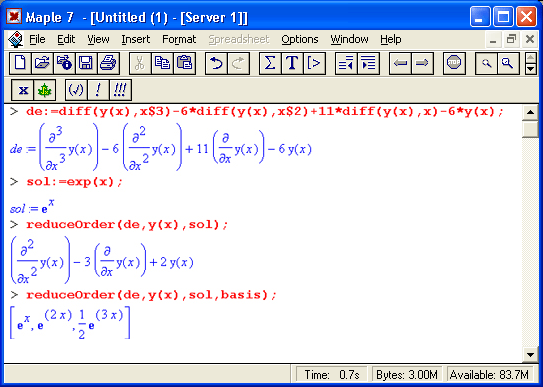This screenshot has width=543, height=387.
Task: Insert text with the T icon
Action: pos(292,63)
